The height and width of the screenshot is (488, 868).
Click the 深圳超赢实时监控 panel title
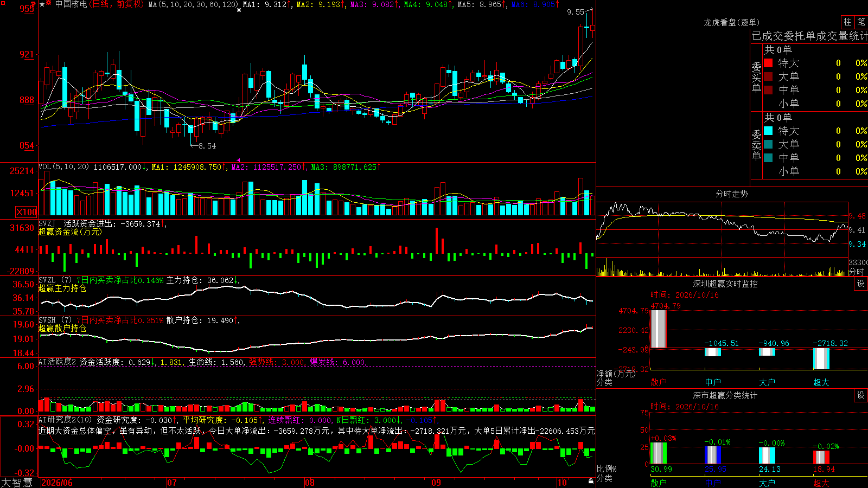coord(725,284)
